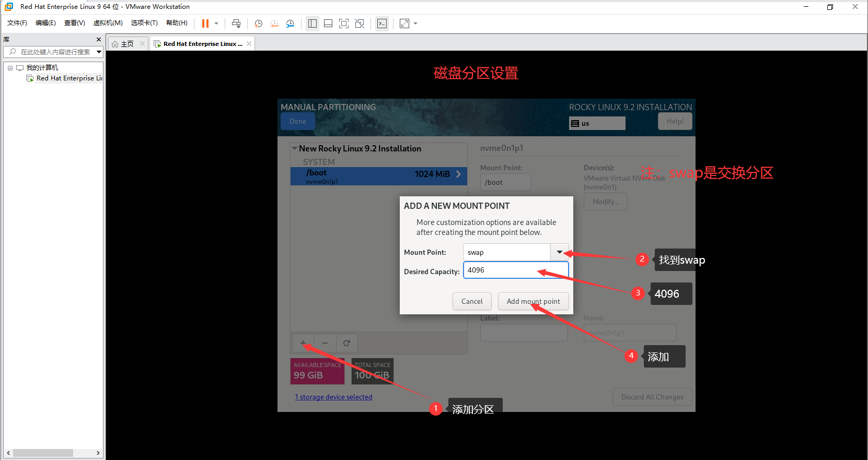Toggle the console view button
This screenshot has width=868, height=460.
click(x=382, y=23)
